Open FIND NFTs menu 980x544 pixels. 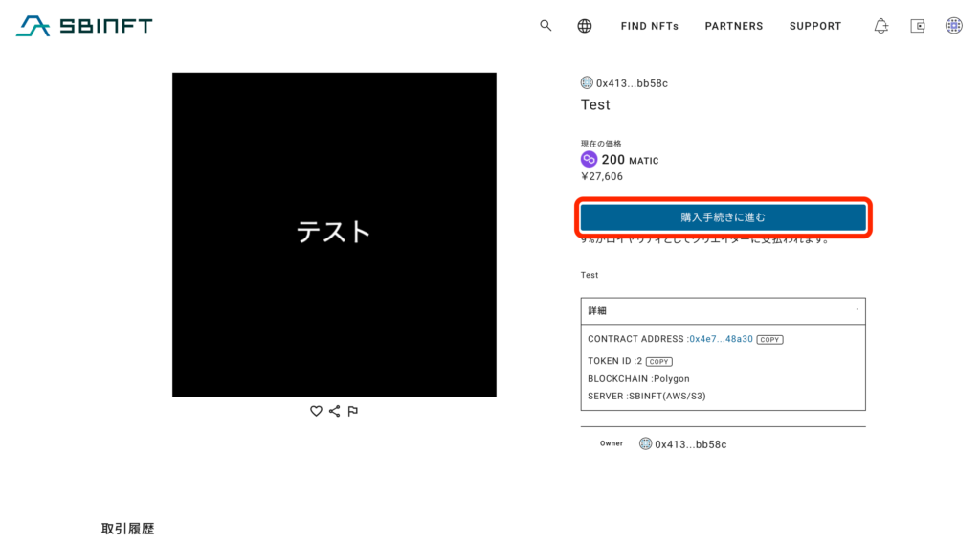(650, 26)
